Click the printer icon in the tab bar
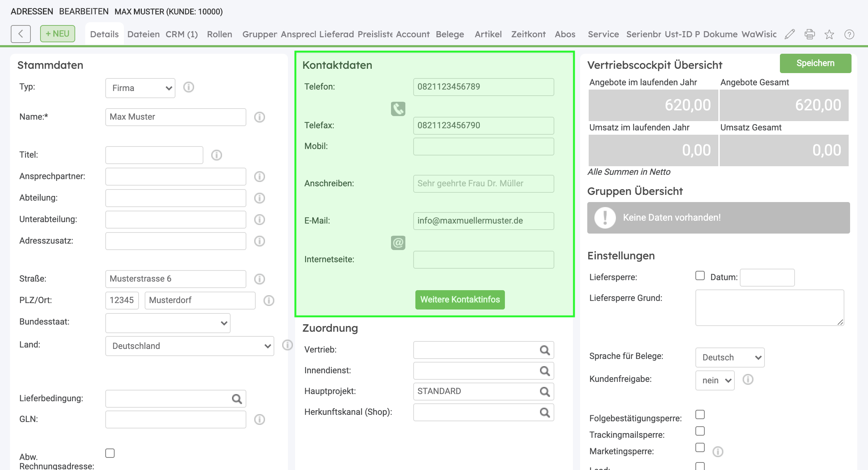Screen dimensions: 868x470 pos(809,34)
